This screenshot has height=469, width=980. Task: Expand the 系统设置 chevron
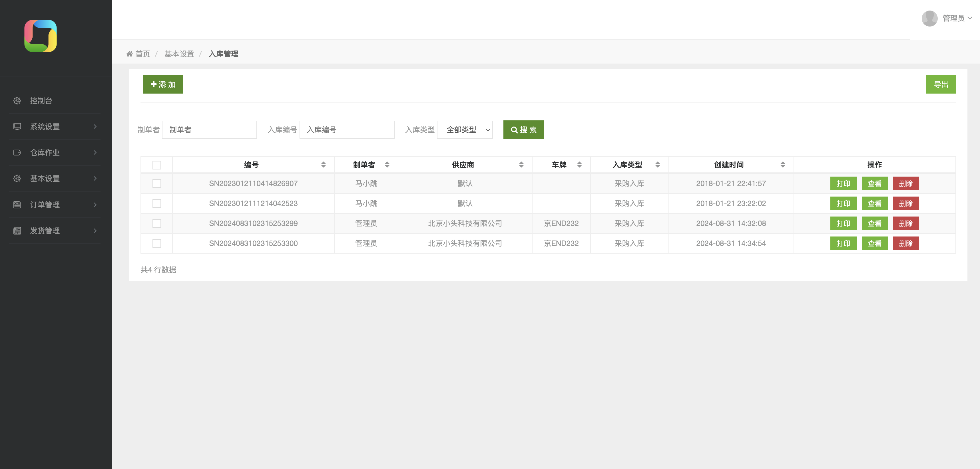(x=95, y=127)
